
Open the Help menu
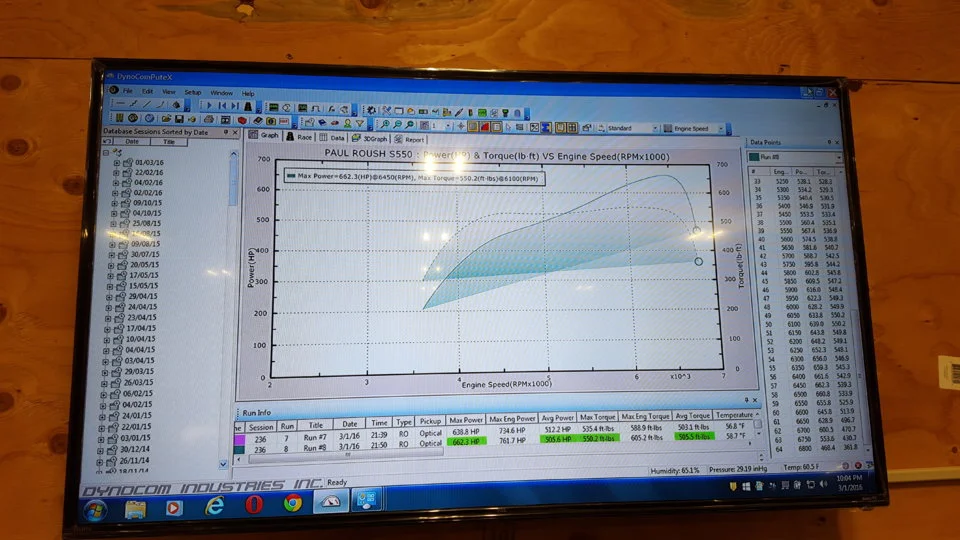pos(247,94)
